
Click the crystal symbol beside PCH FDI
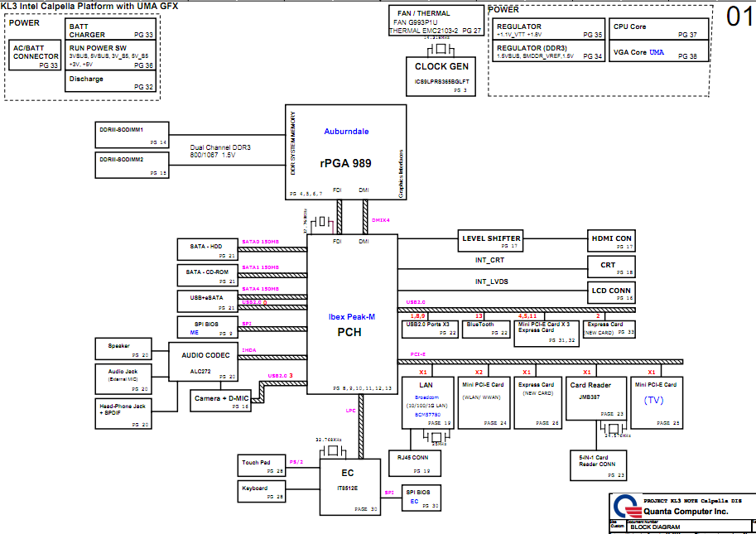(x=321, y=222)
